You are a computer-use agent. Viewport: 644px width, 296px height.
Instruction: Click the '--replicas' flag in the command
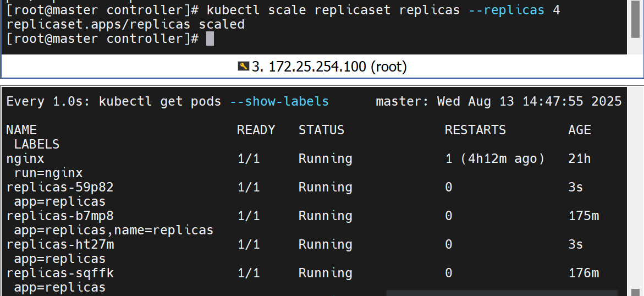(x=506, y=10)
